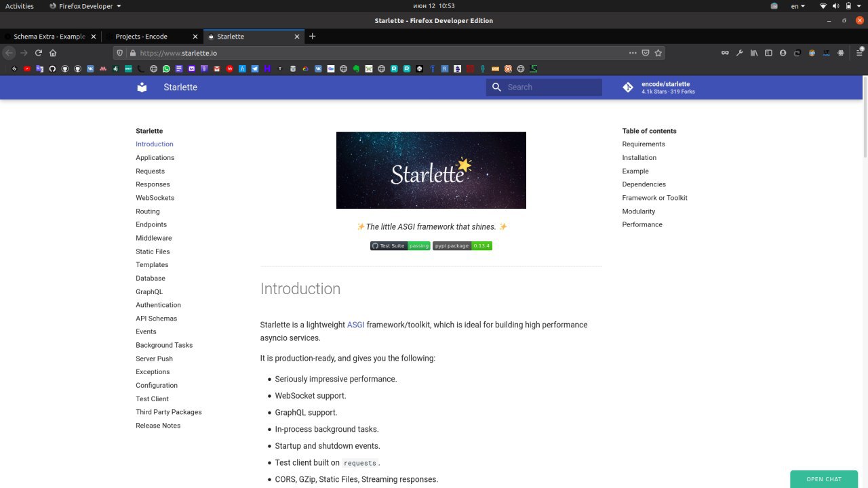Open the Evernote elephant bookmark icon
This screenshot has height=488, width=868.
coord(356,68)
